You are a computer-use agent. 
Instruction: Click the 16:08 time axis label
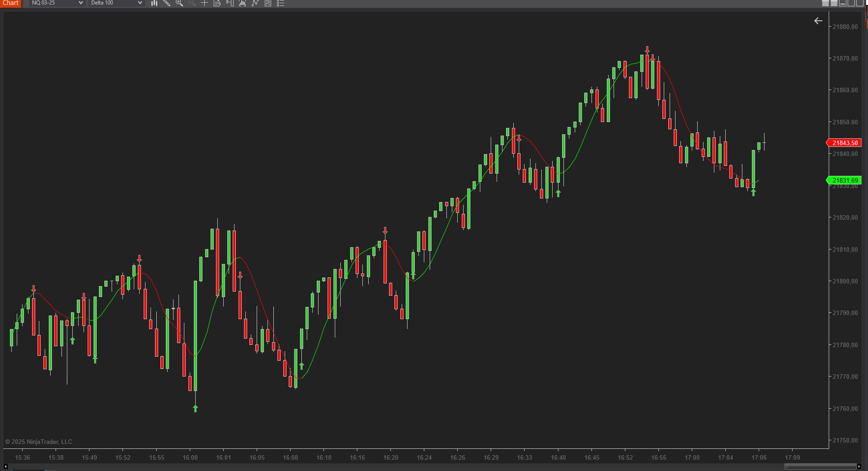(291, 457)
